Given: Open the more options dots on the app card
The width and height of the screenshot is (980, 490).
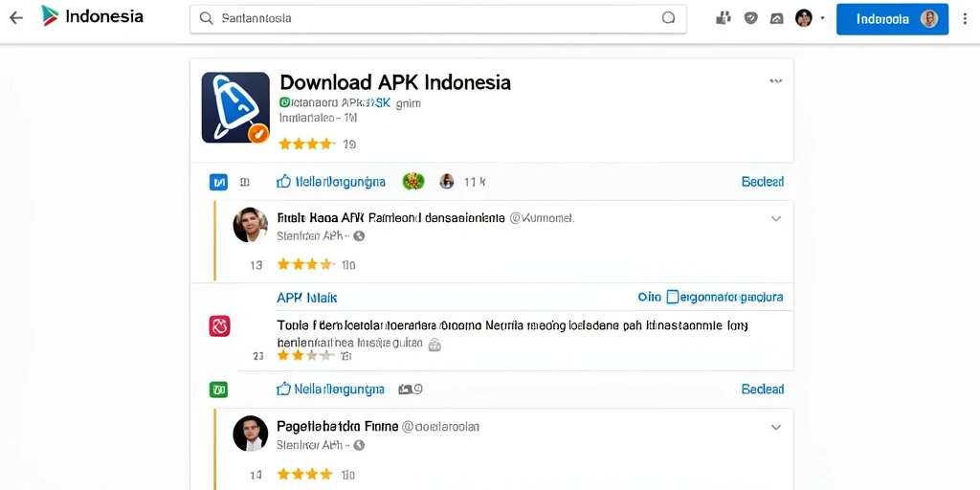Looking at the screenshot, I should (x=775, y=80).
